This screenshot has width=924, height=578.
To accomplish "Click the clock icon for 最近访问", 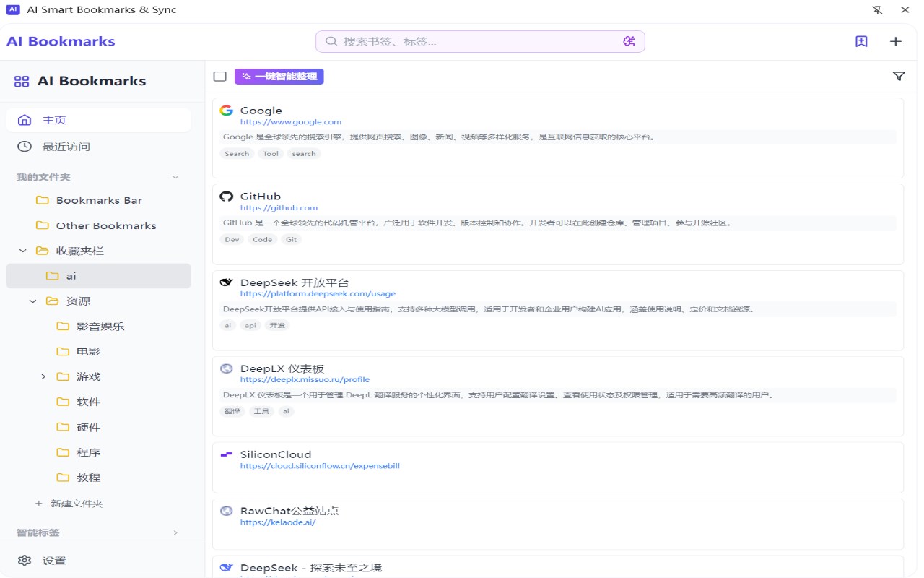I will [x=25, y=147].
